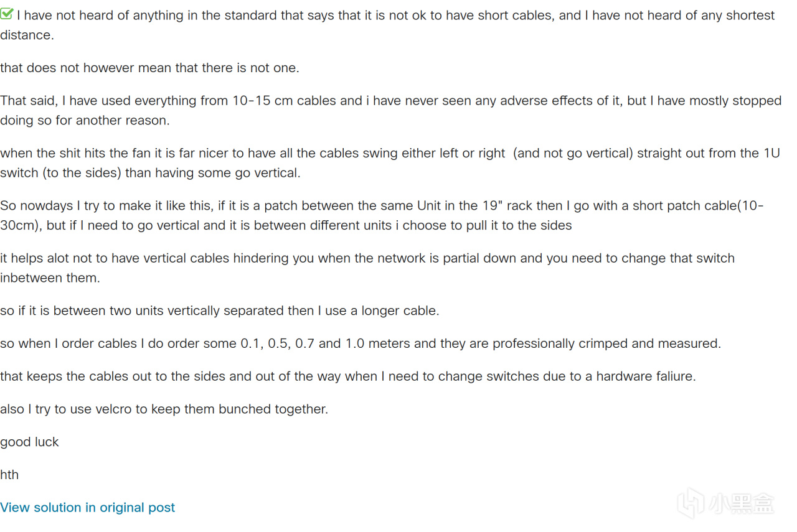Click the "good luck" text

coord(29,442)
